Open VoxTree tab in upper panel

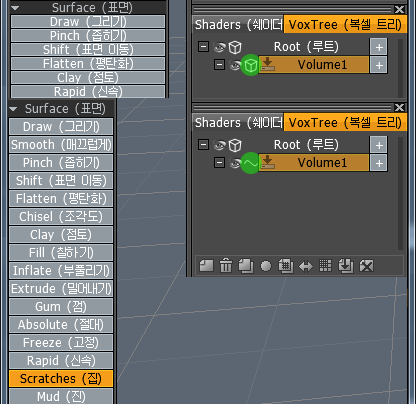[345, 24]
